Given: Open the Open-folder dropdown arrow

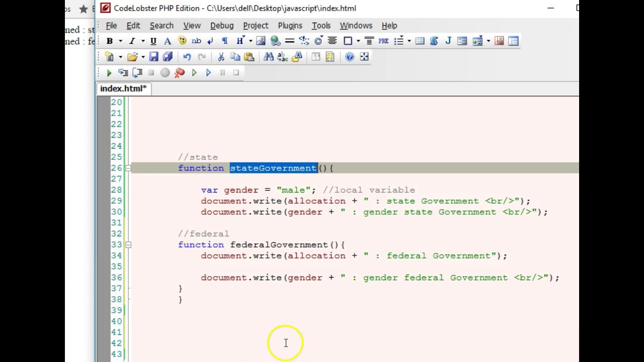Looking at the screenshot, I should tap(143, 57).
